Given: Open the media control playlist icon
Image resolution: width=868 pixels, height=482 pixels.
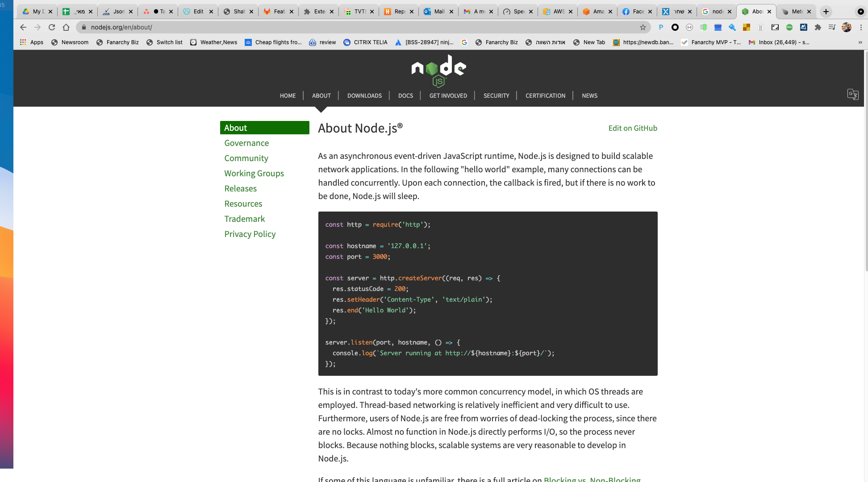Looking at the screenshot, I should 832,27.
